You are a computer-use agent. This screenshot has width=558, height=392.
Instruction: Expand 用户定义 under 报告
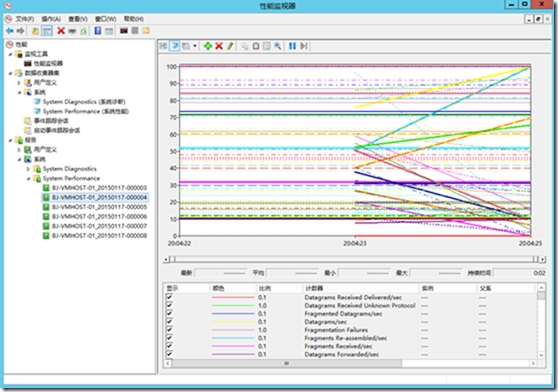(19, 150)
